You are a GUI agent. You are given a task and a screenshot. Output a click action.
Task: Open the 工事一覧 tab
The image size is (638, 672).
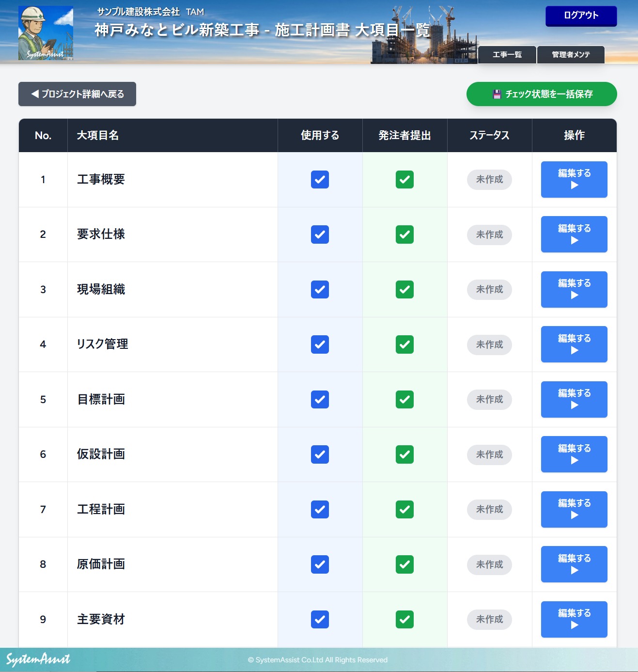(507, 55)
